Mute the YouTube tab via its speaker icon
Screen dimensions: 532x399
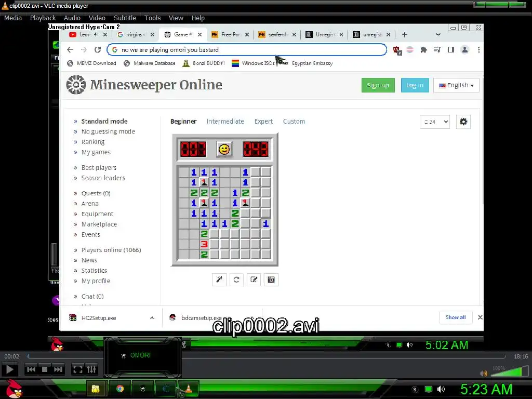point(96,35)
